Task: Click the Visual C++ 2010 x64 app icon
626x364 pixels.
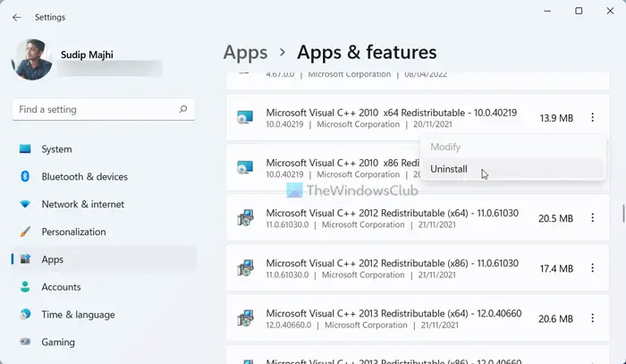Action: tap(245, 117)
